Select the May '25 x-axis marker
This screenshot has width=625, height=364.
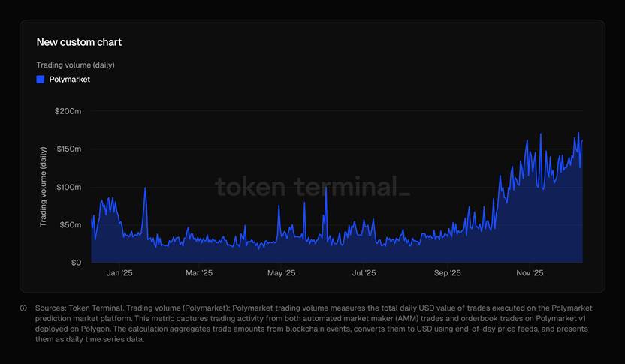[x=281, y=273]
